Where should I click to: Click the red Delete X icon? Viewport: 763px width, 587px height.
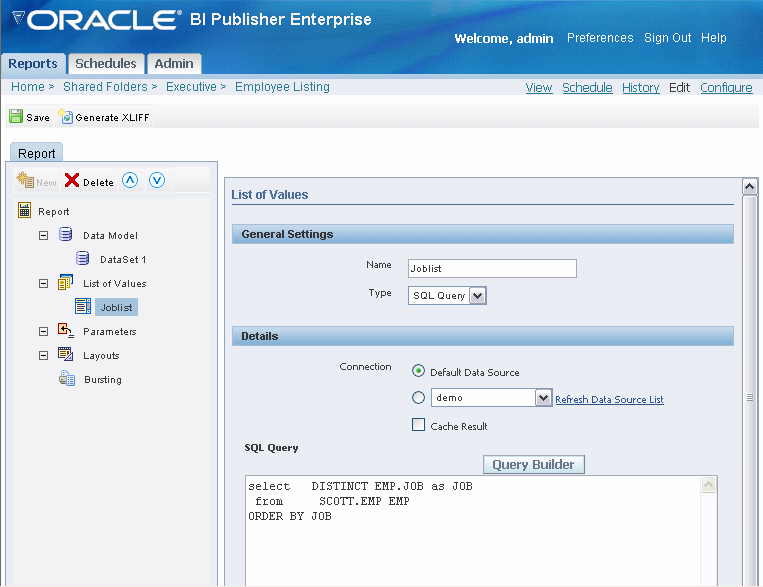coord(72,180)
